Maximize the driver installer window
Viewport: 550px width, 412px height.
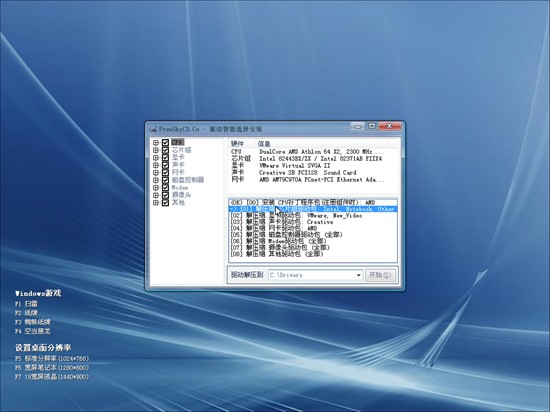(x=371, y=126)
